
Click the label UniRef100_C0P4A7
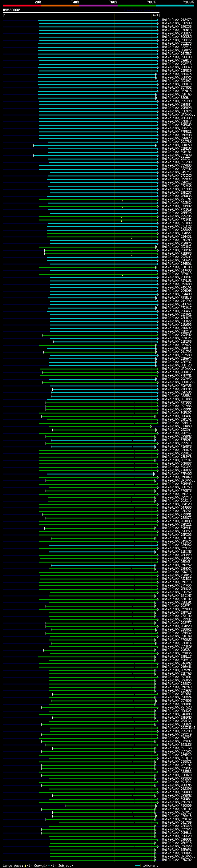[x=177, y=416]
